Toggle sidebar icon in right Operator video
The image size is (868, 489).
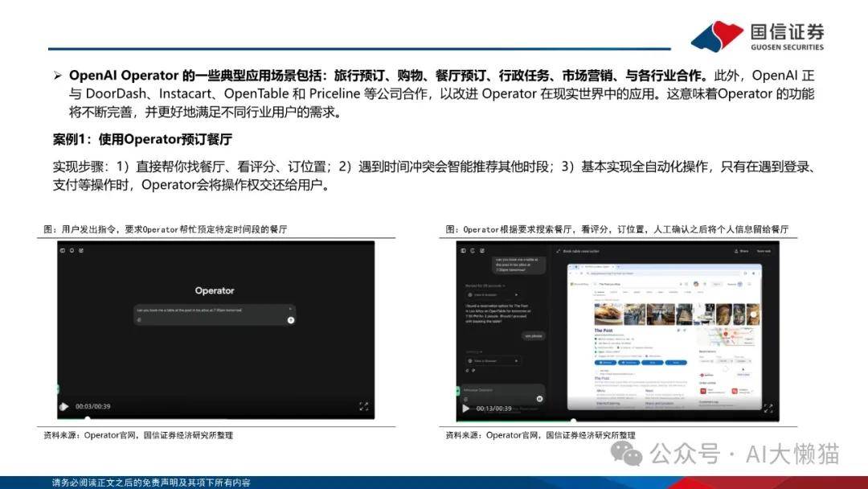(x=464, y=251)
